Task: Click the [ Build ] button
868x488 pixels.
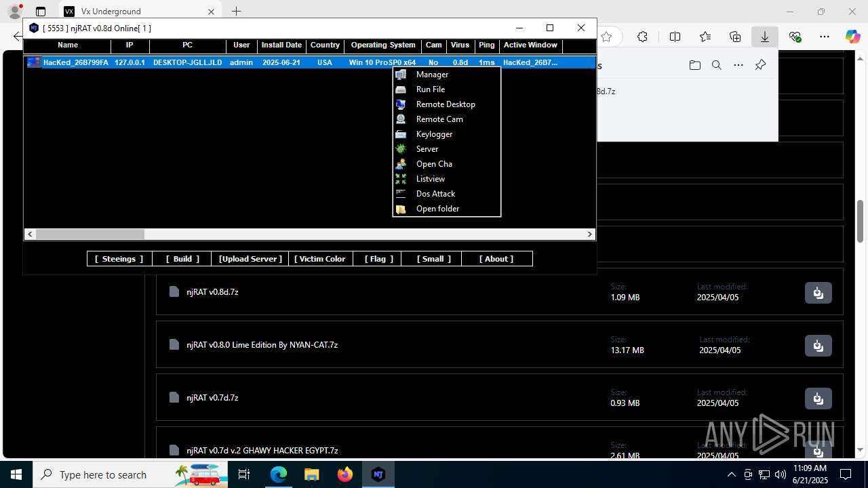Action: click(x=182, y=259)
